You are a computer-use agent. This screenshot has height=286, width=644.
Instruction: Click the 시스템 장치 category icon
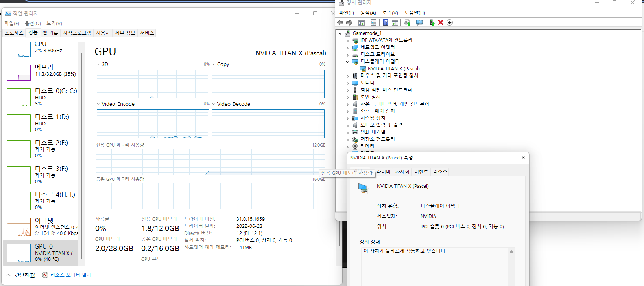click(355, 118)
